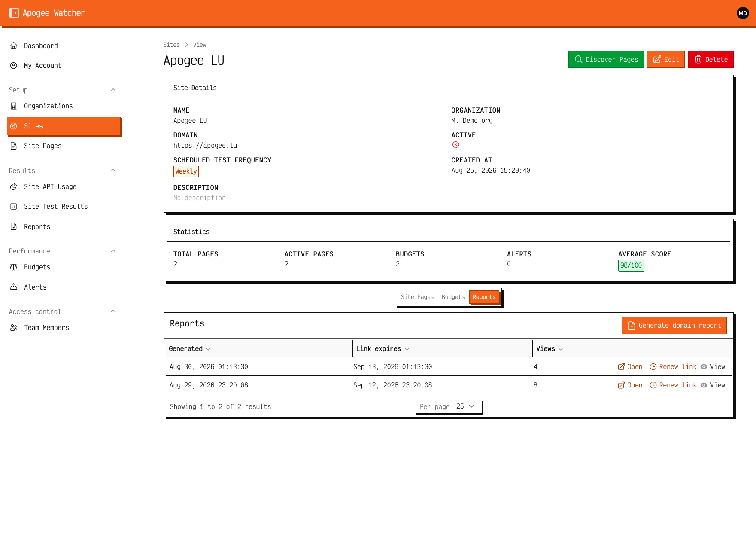Click the Budgets scale icon
Viewport: 756px width, 537px height.
(14, 267)
